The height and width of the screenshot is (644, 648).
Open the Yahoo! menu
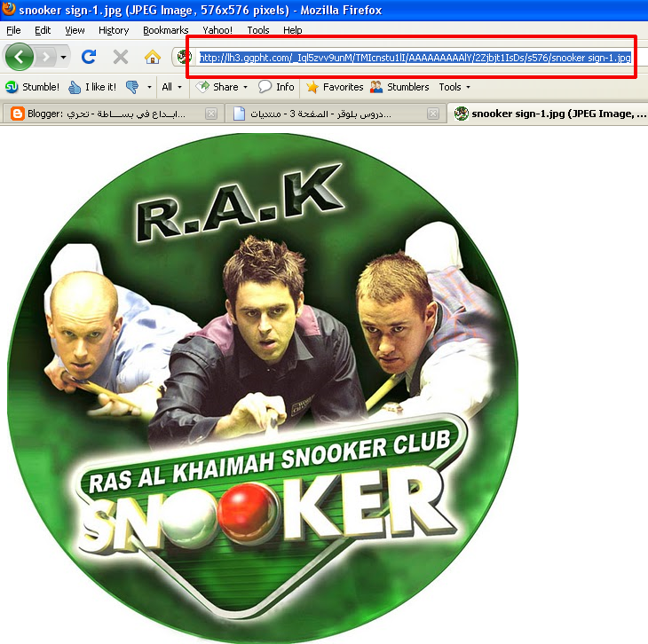[x=217, y=30]
